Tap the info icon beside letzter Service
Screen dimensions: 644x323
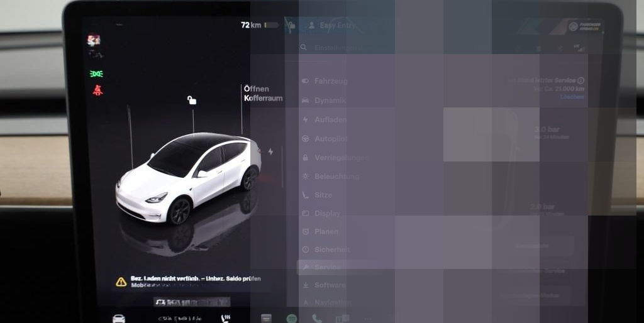pos(580,80)
